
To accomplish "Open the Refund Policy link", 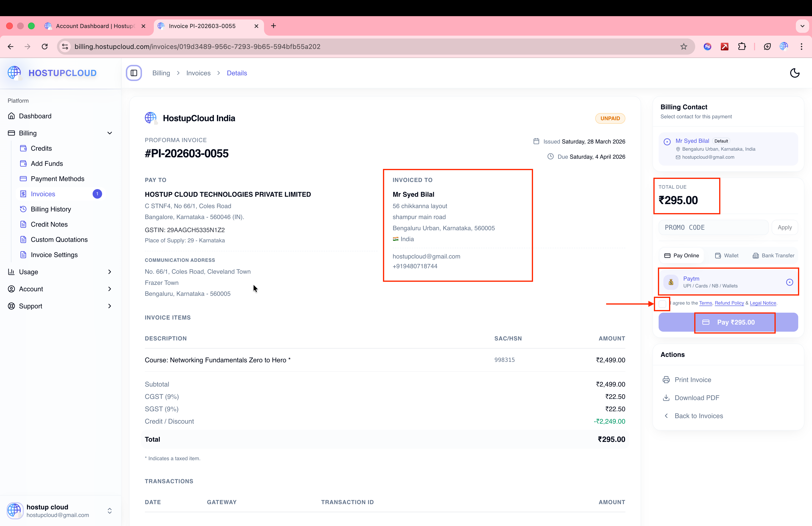I will click(x=729, y=303).
